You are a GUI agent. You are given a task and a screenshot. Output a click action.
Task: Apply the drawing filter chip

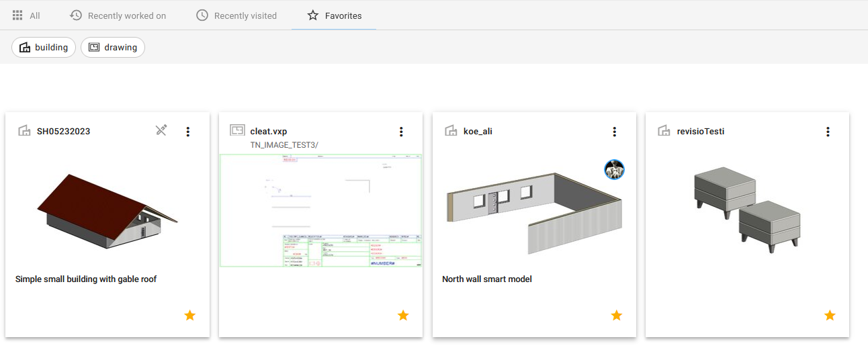(x=113, y=48)
